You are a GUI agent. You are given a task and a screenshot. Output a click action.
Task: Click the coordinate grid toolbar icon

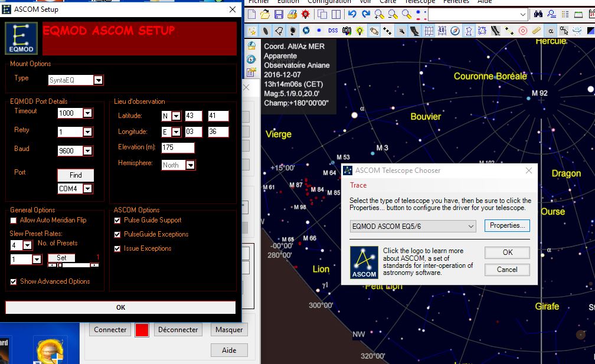[x=429, y=31]
